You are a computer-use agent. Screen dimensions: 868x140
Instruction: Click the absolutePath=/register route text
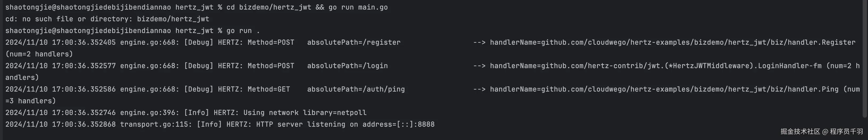coord(354,43)
